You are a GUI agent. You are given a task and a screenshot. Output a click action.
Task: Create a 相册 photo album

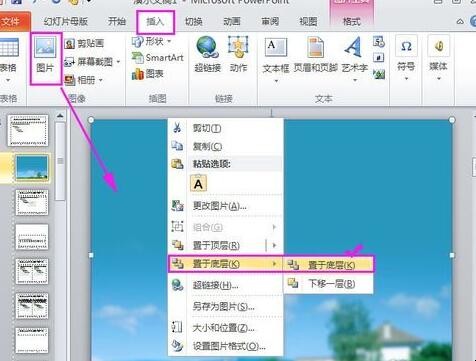click(80, 80)
